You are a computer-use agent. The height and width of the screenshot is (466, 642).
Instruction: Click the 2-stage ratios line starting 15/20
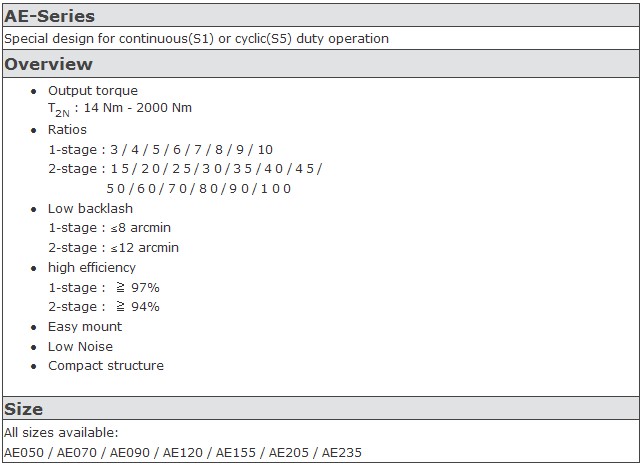coord(185,169)
